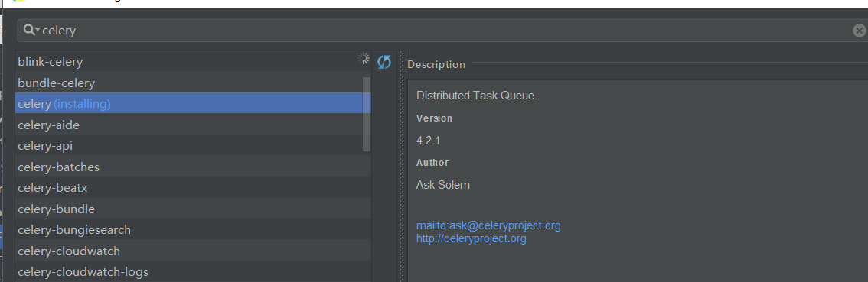868x282 pixels.
Task: Select the celery-bungiesearch package
Action: tap(193, 229)
